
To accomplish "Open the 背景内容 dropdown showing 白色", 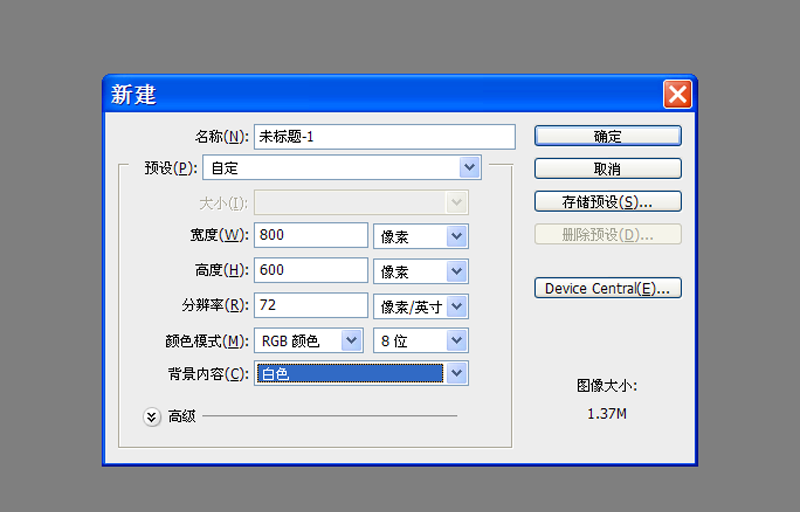I will [x=361, y=374].
